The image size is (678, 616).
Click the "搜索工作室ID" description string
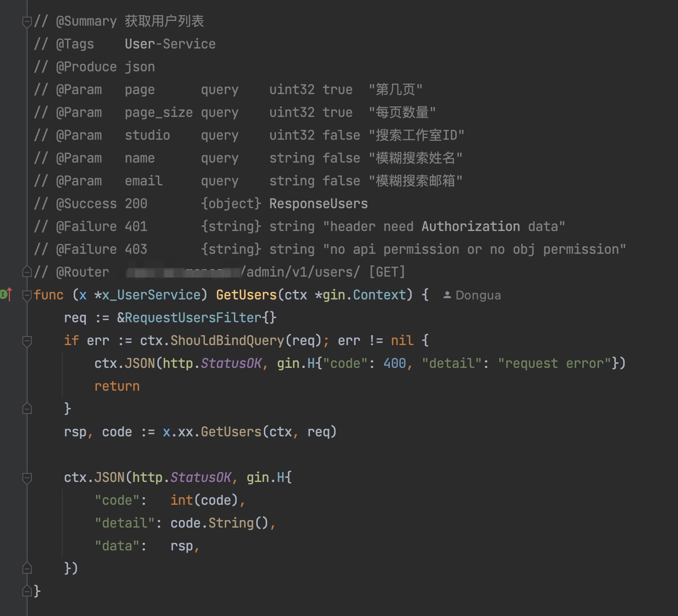tap(416, 135)
